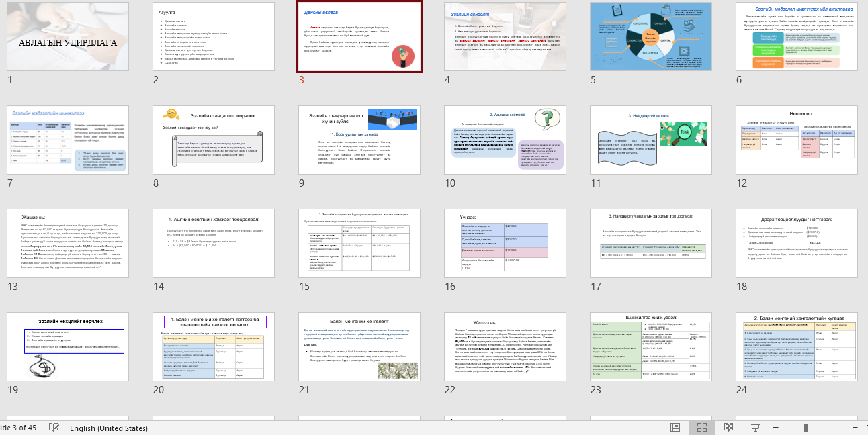Viewport: 868px width, 435px height.
Task: Click the Slide Sorter view icon
Action: [702, 428]
